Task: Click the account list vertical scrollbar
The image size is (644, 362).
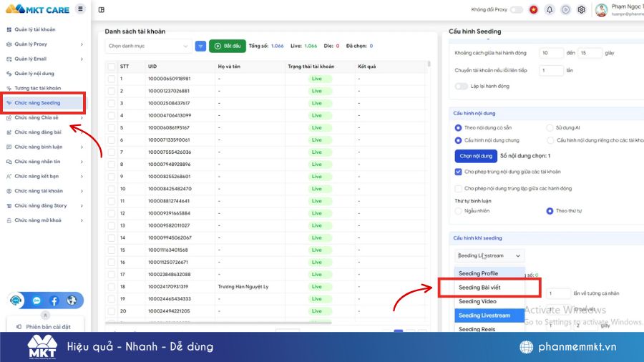Action: click(x=429, y=64)
